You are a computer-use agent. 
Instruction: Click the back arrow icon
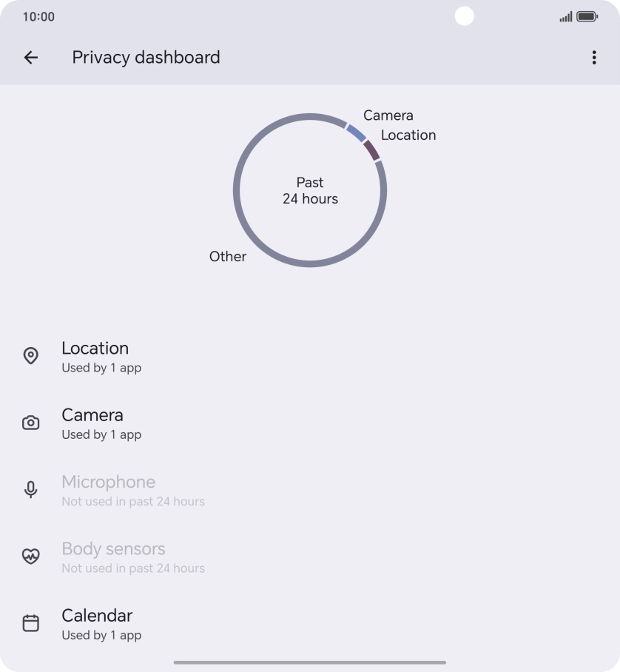click(30, 57)
